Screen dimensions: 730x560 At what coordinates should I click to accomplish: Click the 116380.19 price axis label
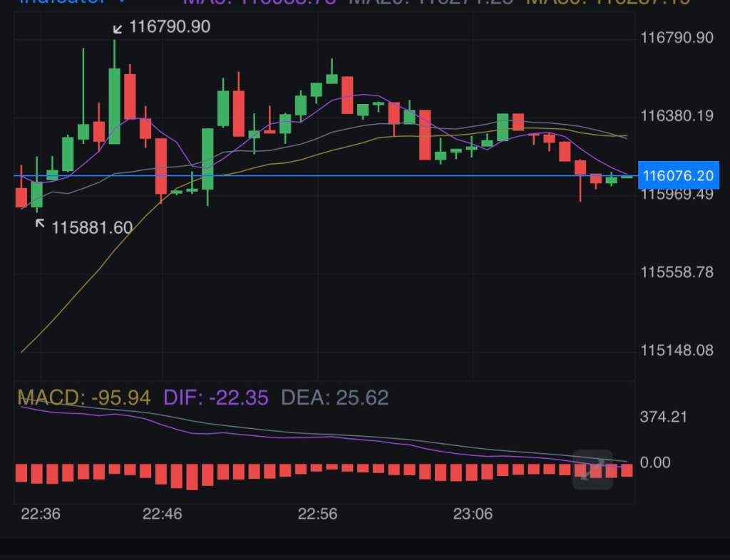(677, 115)
